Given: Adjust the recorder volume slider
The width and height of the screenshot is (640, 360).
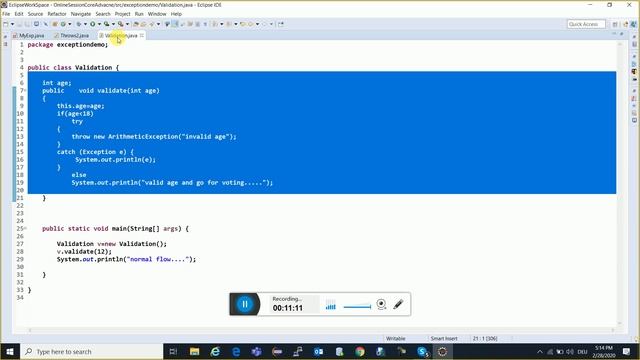Looking at the screenshot, I should tap(357, 307).
